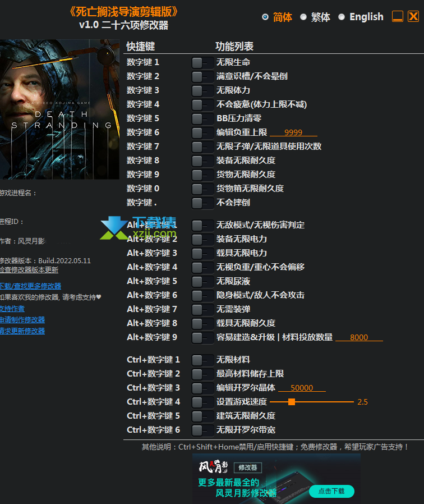Switch on 无限子弹/无限道具使用次数
Viewport: 424px width, 504px height.
(202, 147)
